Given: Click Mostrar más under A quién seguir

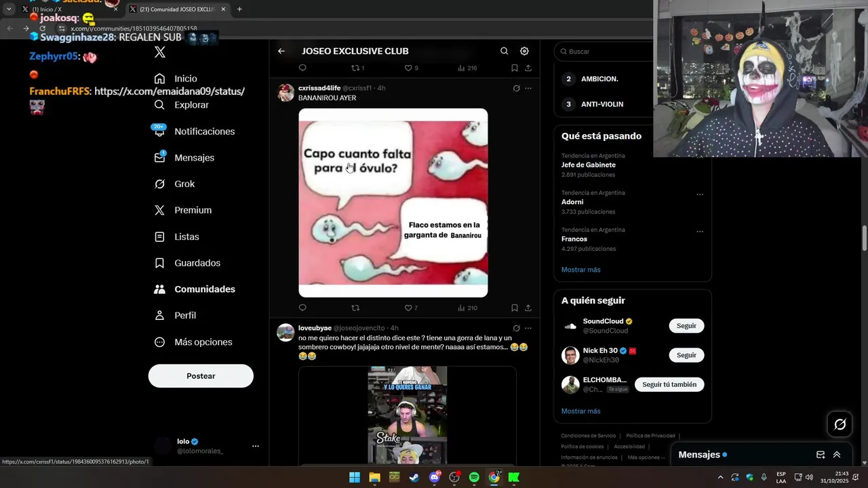Looking at the screenshot, I should [x=580, y=411].
